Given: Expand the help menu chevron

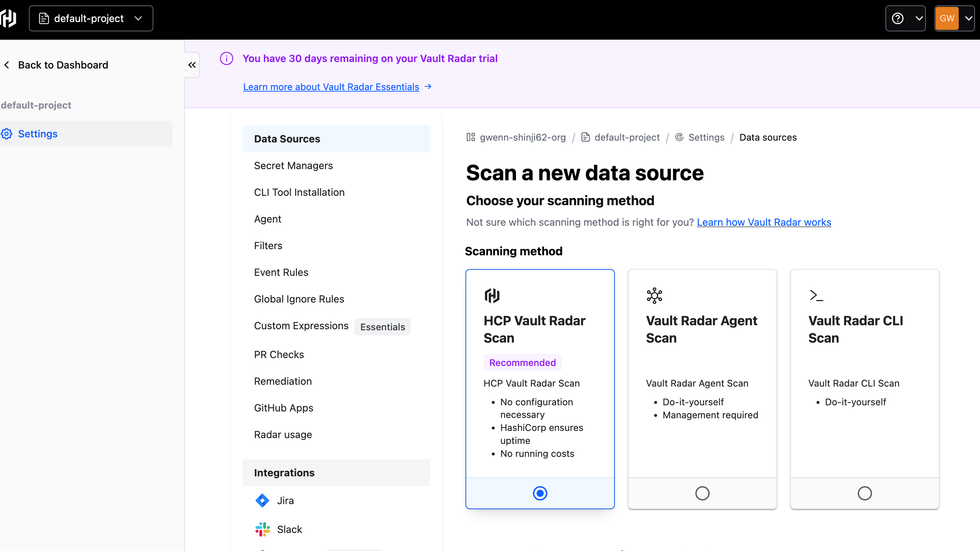Looking at the screenshot, I should [x=919, y=18].
